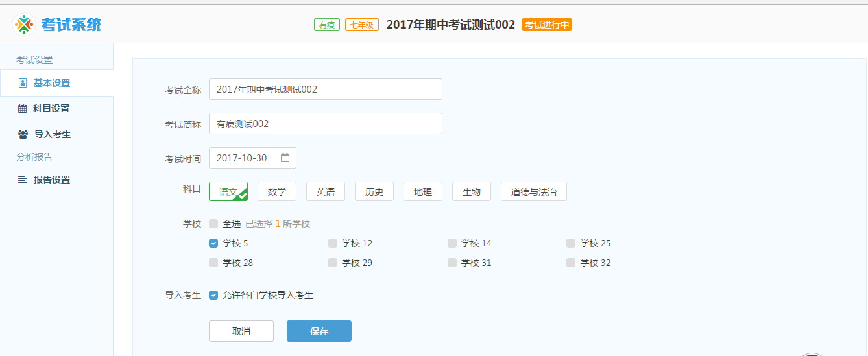Image resolution: width=868 pixels, height=356 pixels.
Task: Select the 历史 subject button
Action: 374,191
